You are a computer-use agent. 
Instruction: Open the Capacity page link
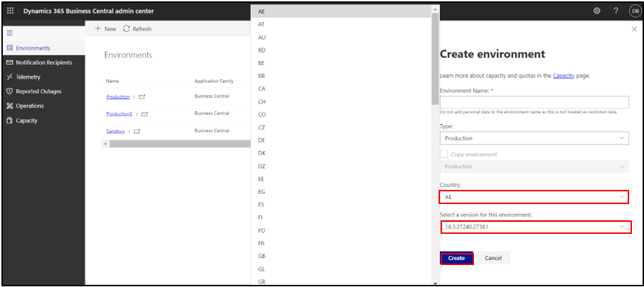click(563, 76)
